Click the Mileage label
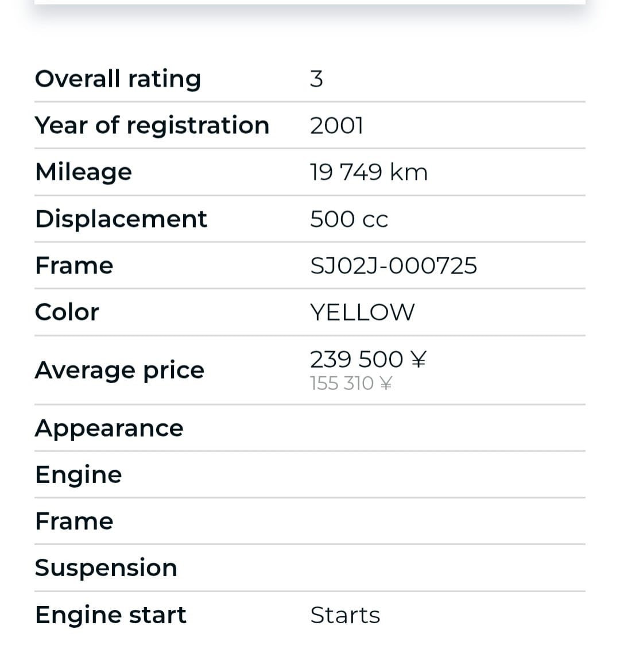The height and width of the screenshot is (672, 620). coord(83,172)
